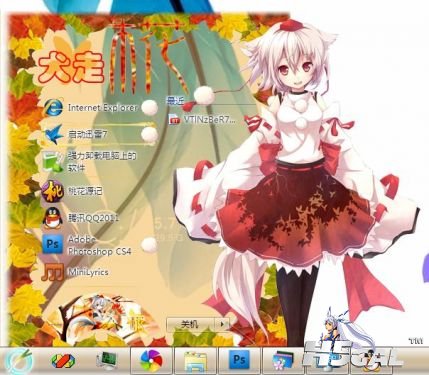Open the computer monitor taskbar icon
429x375 pixels.
point(107,361)
